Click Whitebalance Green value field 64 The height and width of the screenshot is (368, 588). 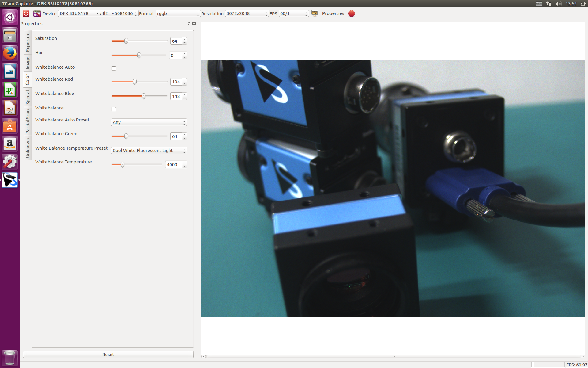click(x=176, y=136)
